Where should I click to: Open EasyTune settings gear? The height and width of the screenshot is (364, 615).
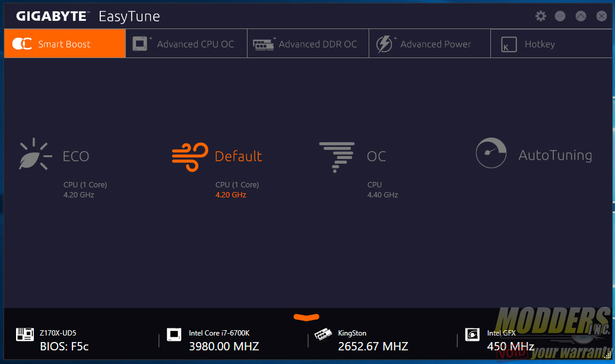coord(541,16)
